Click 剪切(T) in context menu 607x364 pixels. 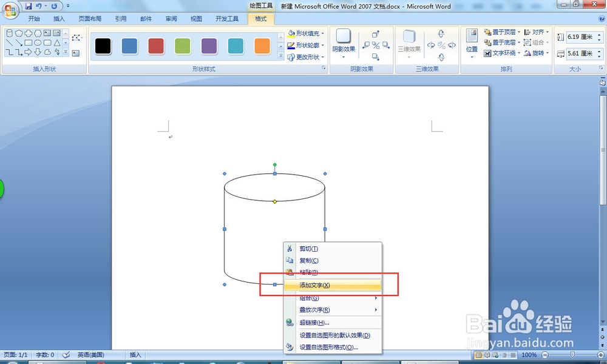333,249
